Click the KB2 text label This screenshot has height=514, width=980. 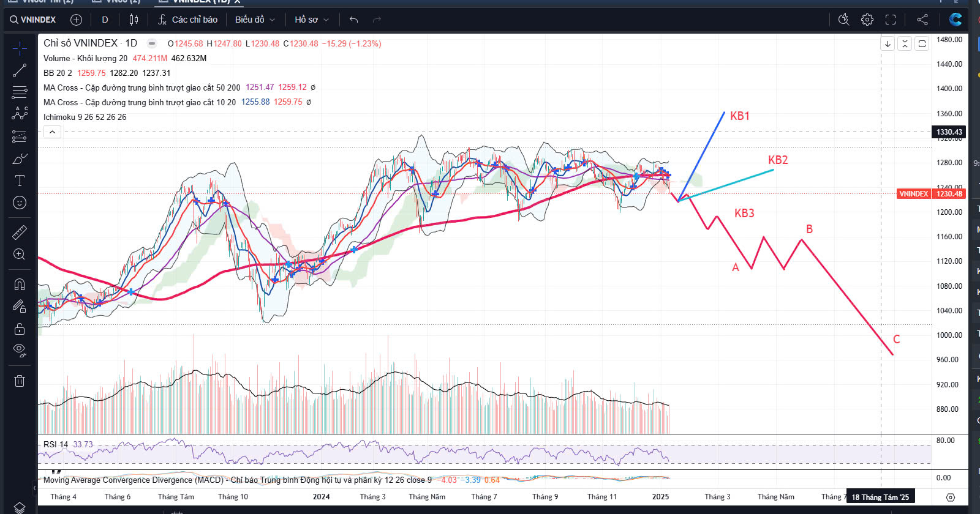(778, 160)
